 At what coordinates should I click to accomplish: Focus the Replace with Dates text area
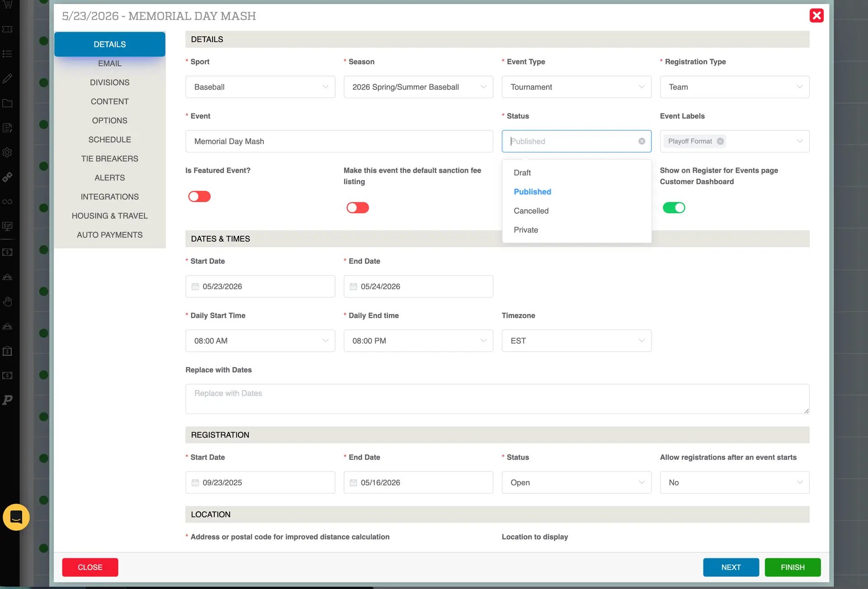point(497,399)
